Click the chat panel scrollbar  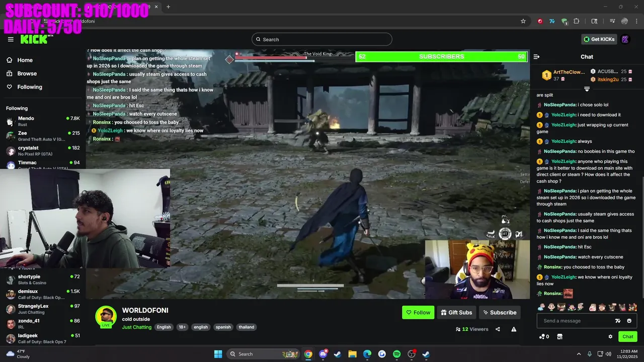click(x=642, y=236)
